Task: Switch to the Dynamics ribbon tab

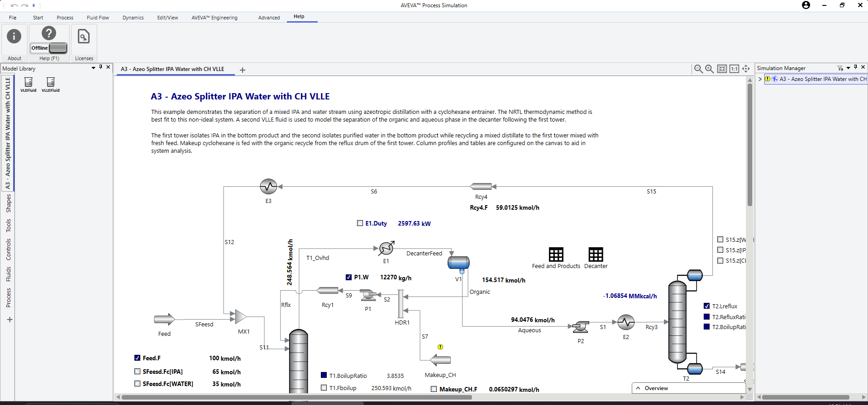Action: [x=133, y=18]
